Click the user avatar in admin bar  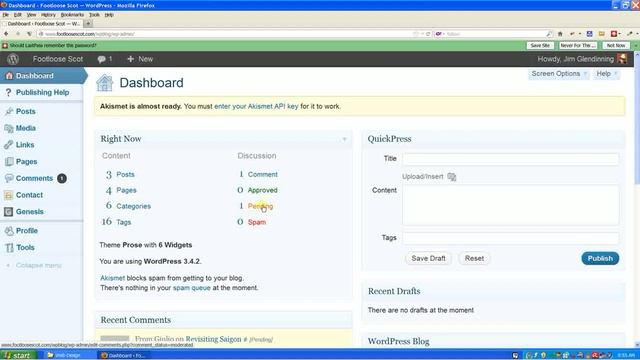pos(622,59)
